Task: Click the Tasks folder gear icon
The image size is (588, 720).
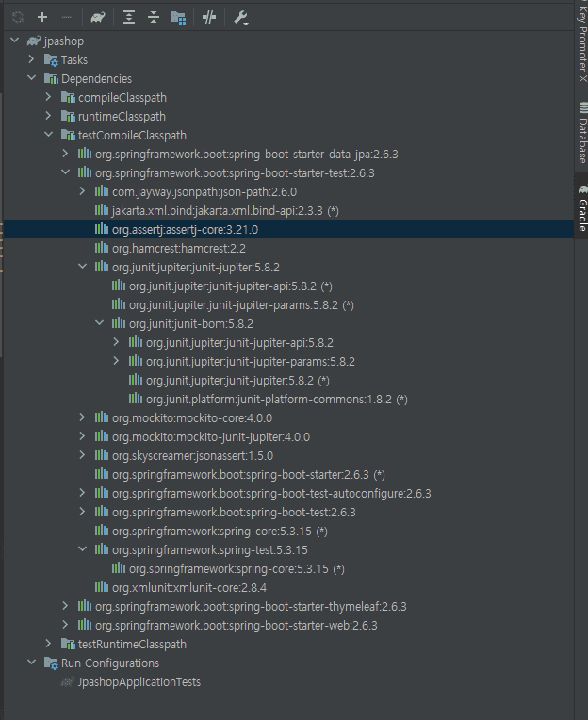Action: tap(51, 59)
